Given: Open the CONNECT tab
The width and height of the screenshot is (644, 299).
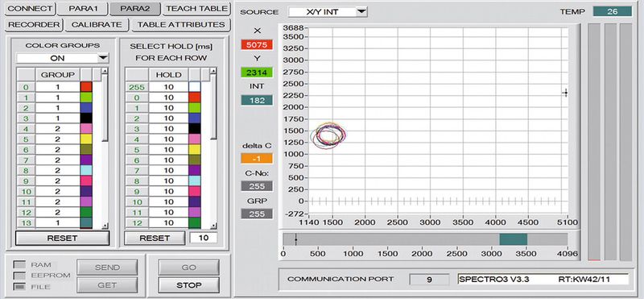Looking at the screenshot, I should [x=30, y=9].
